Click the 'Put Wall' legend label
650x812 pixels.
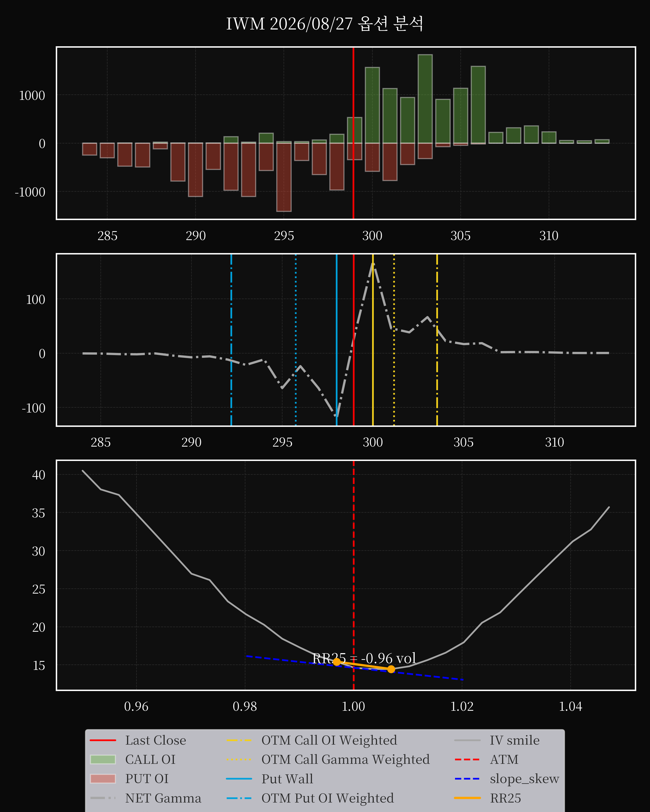[x=287, y=779]
